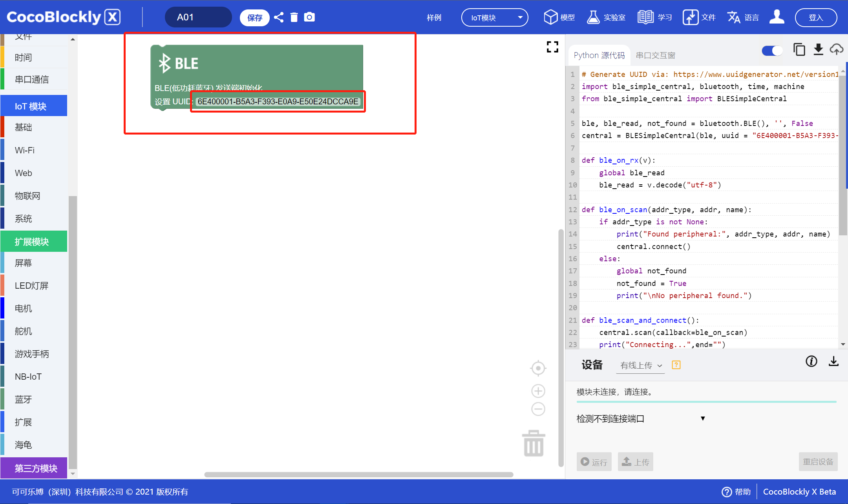Open the IoT模块 dropdown
The height and width of the screenshot is (504, 848).
pyautogui.click(x=495, y=18)
